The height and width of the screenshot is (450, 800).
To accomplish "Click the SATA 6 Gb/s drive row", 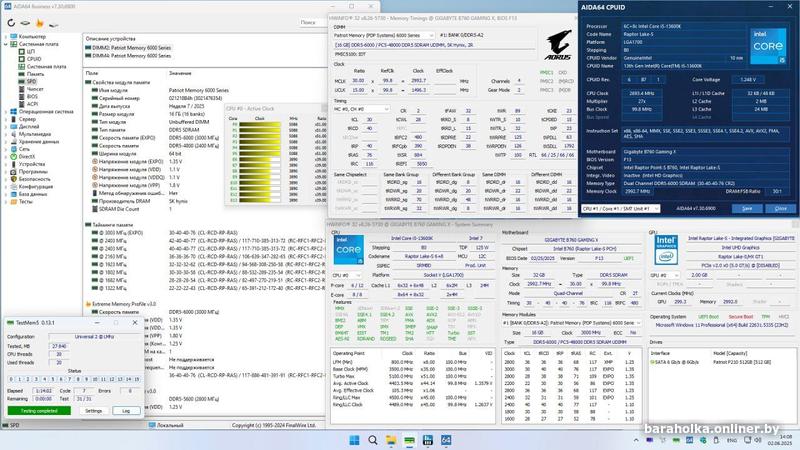I will coord(723,362).
